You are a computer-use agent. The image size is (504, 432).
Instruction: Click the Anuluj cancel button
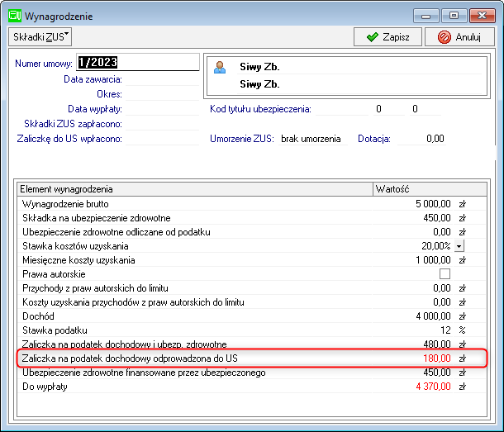[x=459, y=37]
